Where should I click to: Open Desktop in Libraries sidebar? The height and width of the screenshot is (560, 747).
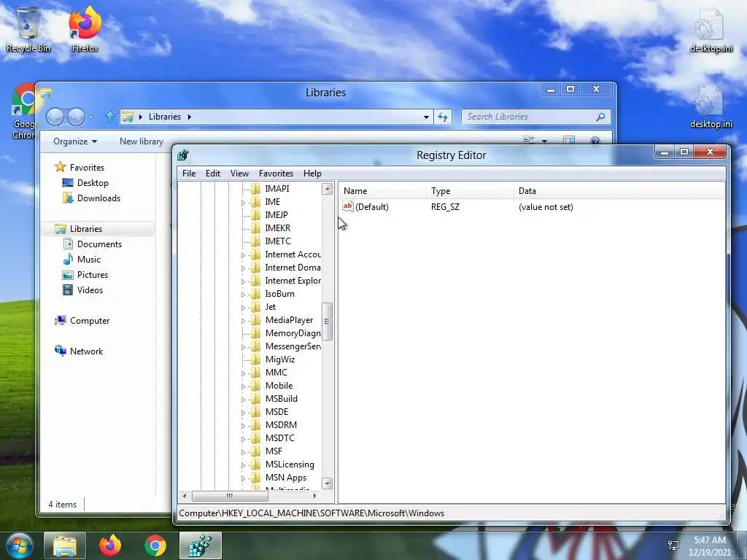tap(93, 183)
